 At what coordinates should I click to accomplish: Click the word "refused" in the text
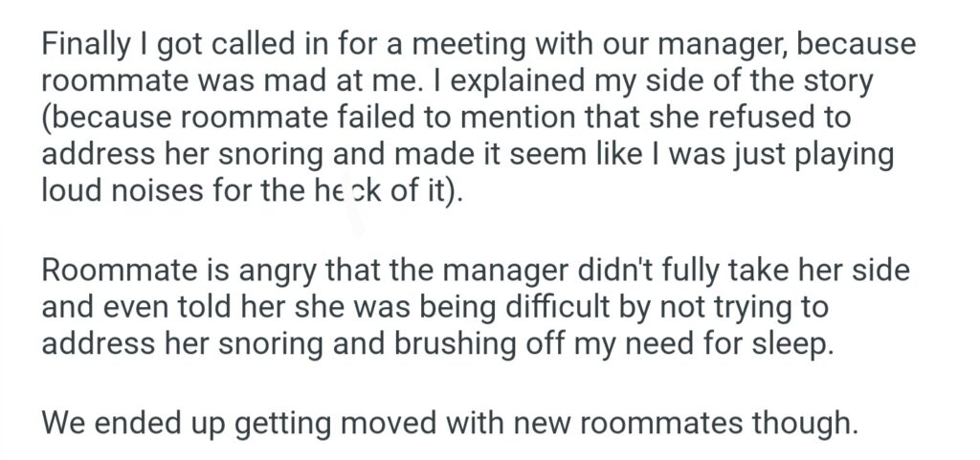click(776, 119)
